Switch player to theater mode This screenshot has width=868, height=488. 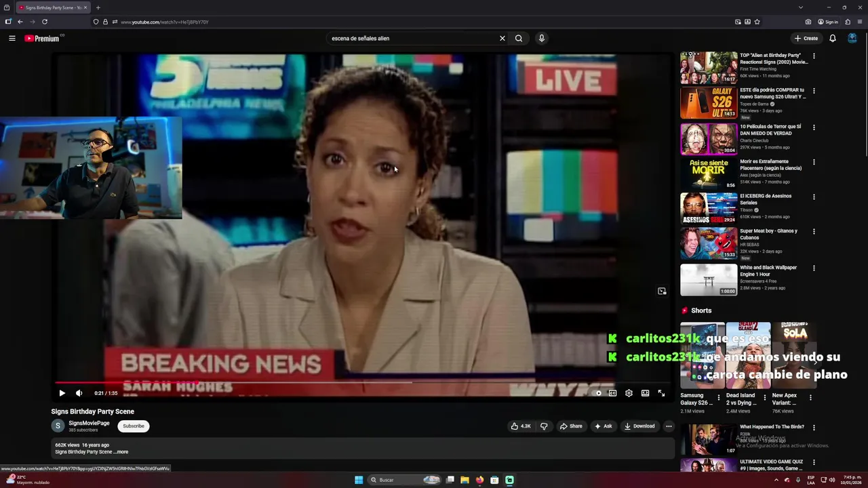645,393
